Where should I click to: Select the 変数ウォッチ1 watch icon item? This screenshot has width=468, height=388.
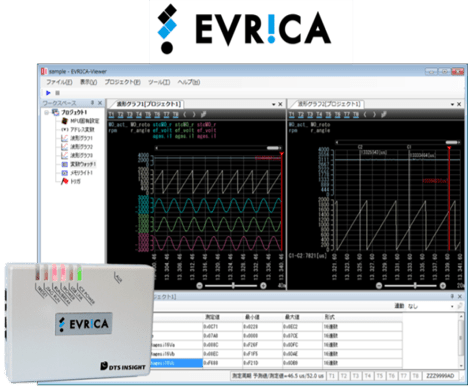(65, 164)
